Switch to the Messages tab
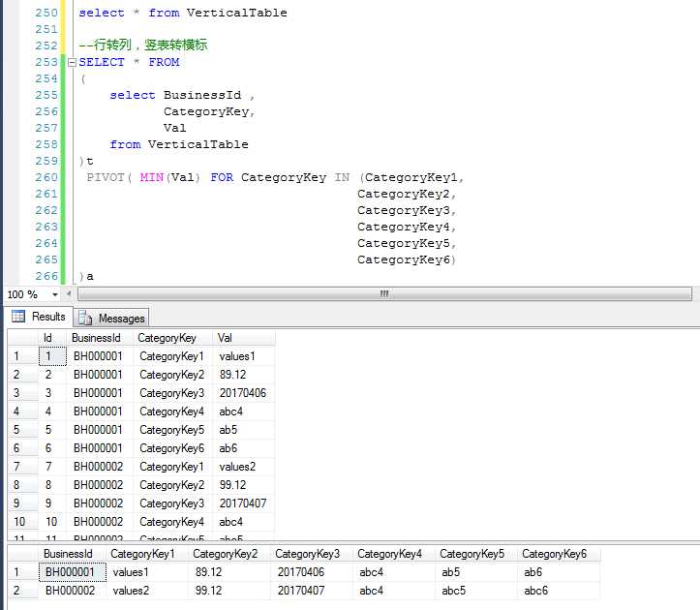The height and width of the screenshot is (610, 700). pos(111,319)
